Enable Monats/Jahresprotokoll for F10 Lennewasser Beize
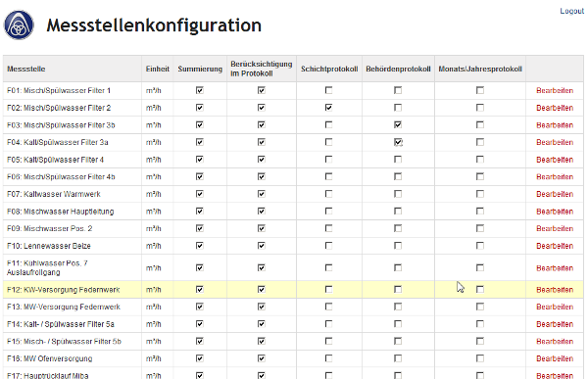 click(480, 246)
